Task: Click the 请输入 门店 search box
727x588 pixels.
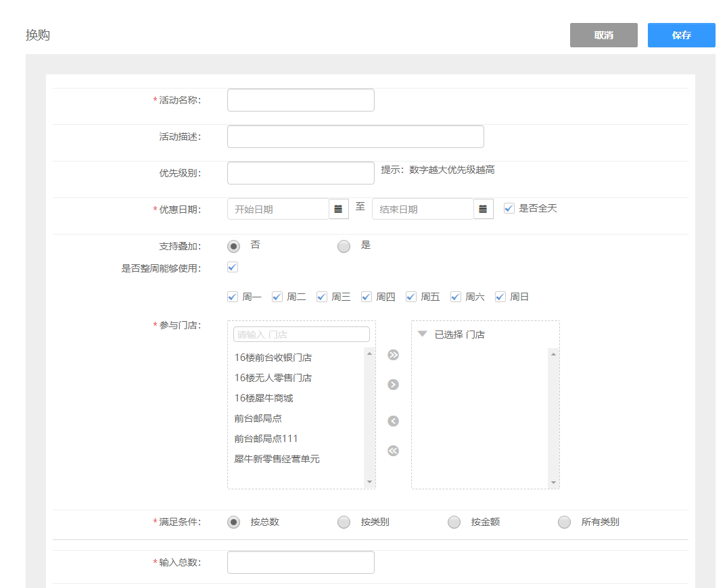Action: coord(302,334)
